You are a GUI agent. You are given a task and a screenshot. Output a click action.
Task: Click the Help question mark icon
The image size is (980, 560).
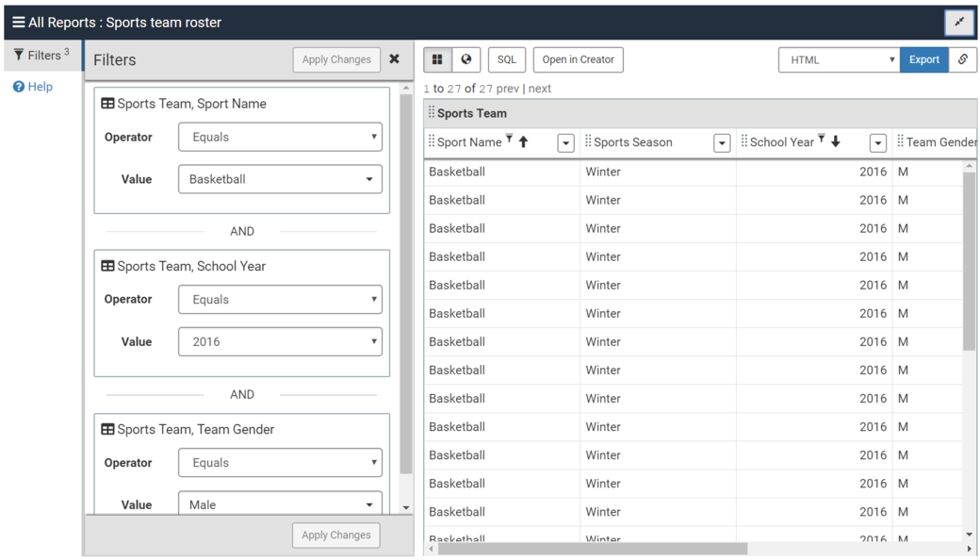point(19,87)
